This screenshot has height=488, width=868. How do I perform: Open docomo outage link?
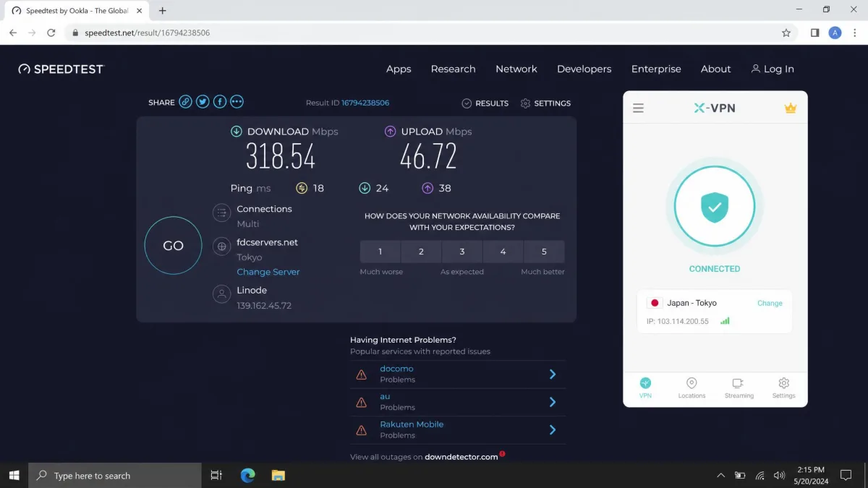coord(396,369)
